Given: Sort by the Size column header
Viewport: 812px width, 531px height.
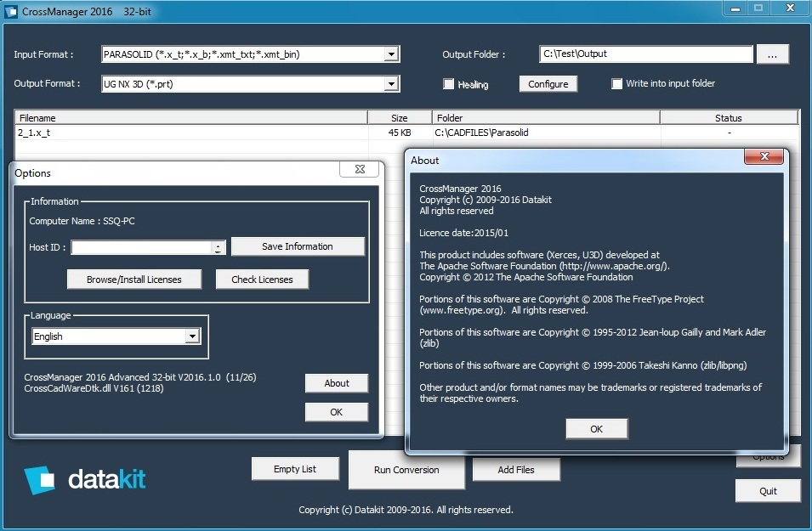Looking at the screenshot, I should (400, 118).
